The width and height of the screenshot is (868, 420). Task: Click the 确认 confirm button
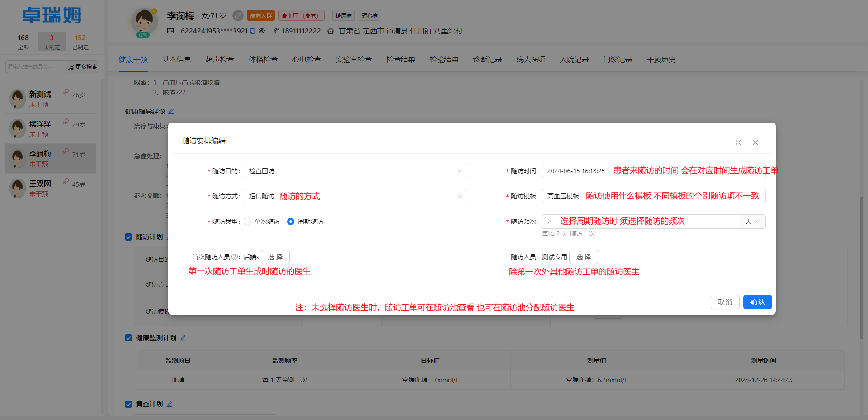757,302
